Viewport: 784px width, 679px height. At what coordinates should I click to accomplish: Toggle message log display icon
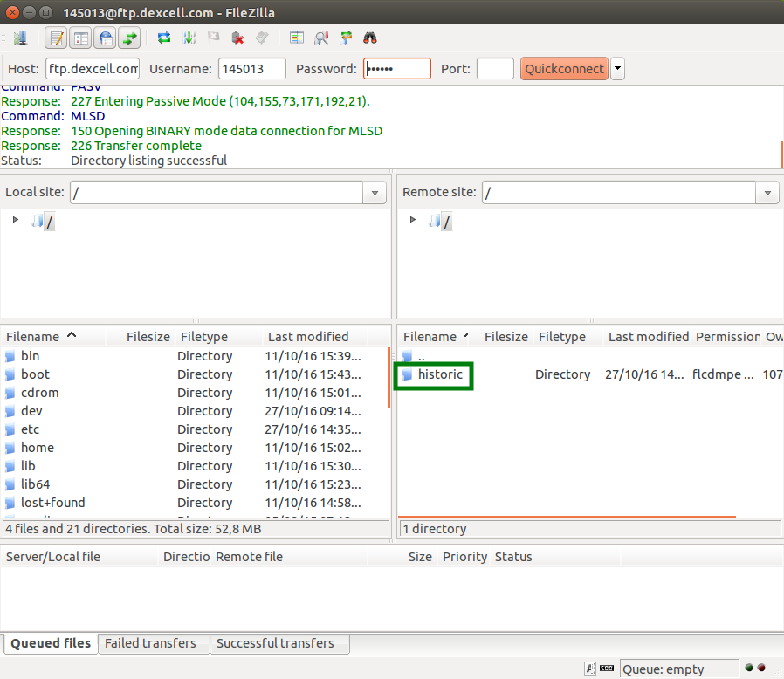[57, 38]
